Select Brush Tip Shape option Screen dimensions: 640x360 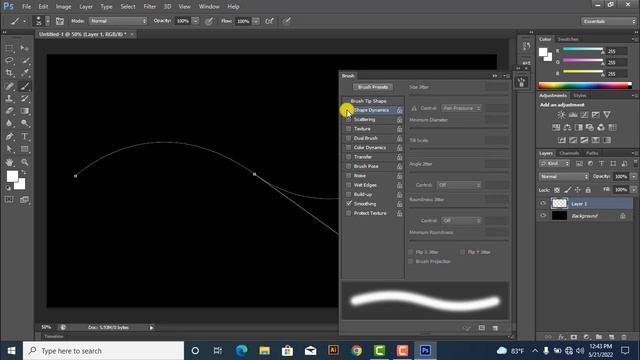point(368,101)
